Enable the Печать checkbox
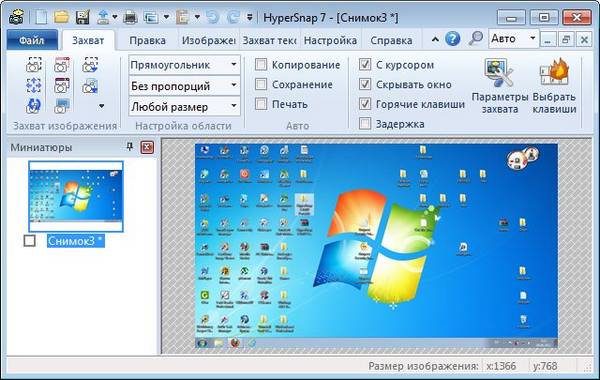Screen dimensions: 600x380 click(x=261, y=104)
